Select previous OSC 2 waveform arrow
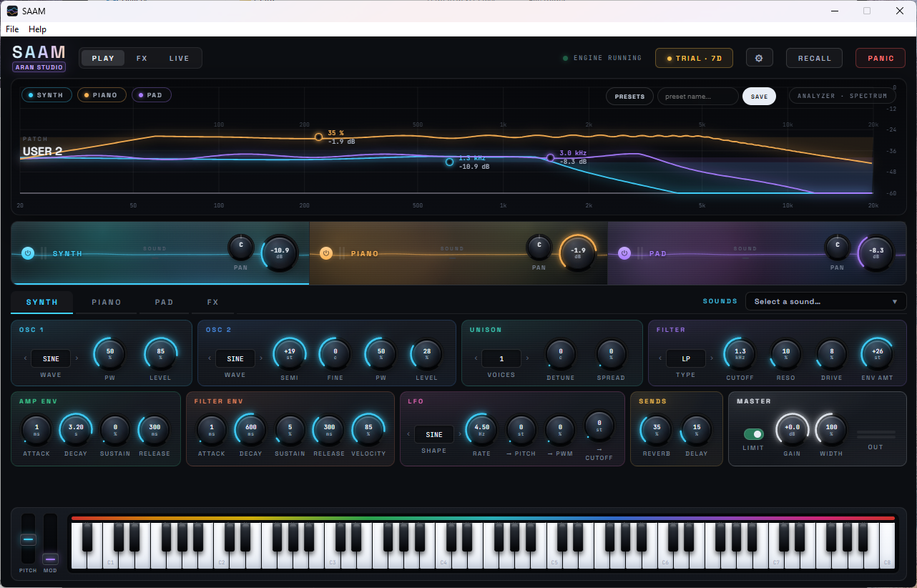Image resolution: width=917 pixels, height=588 pixels. click(x=210, y=358)
